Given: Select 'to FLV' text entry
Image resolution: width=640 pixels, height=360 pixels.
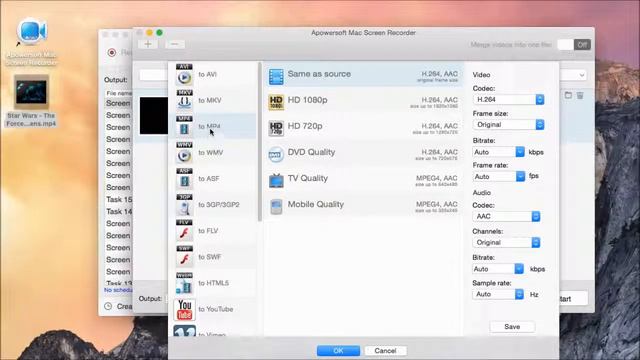Looking at the screenshot, I should [x=208, y=231].
